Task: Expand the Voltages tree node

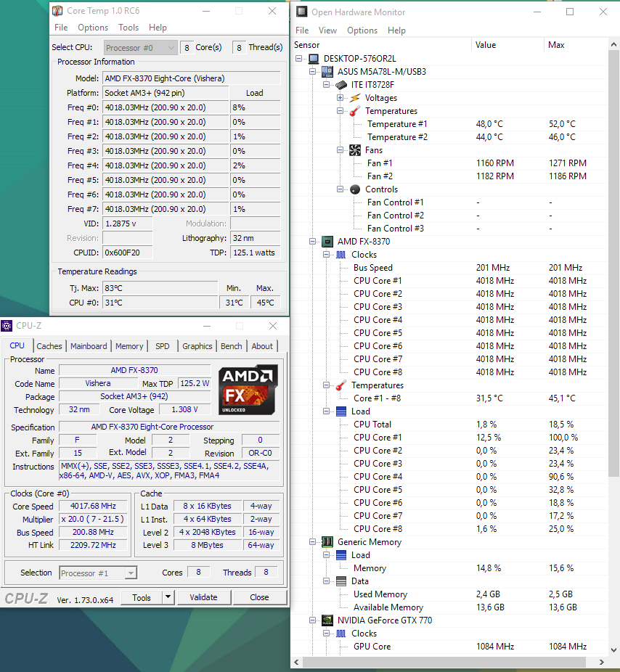Action: pos(340,98)
